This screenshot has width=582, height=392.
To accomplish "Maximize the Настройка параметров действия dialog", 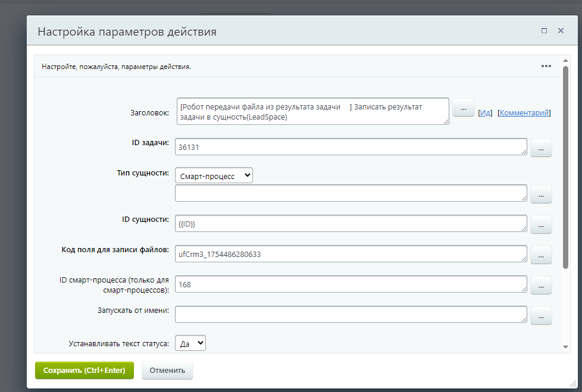I will click(x=544, y=31).
